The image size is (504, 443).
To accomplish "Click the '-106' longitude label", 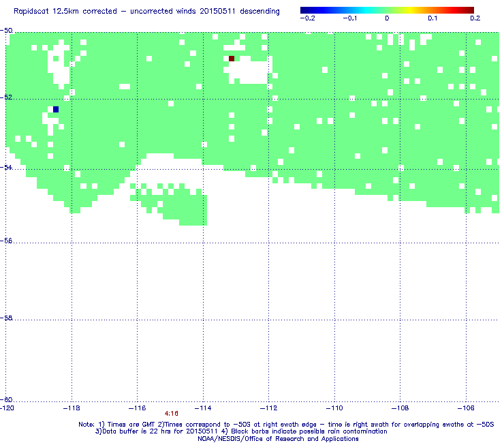I will (x=466, y=408).
